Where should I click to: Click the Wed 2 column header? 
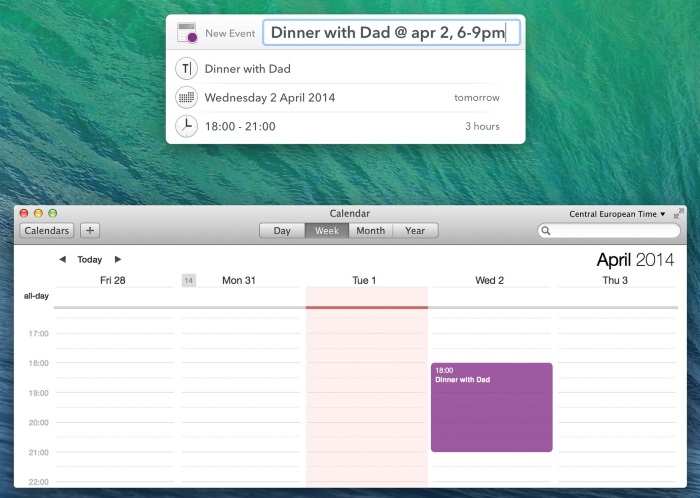click(x=489, y=280)
